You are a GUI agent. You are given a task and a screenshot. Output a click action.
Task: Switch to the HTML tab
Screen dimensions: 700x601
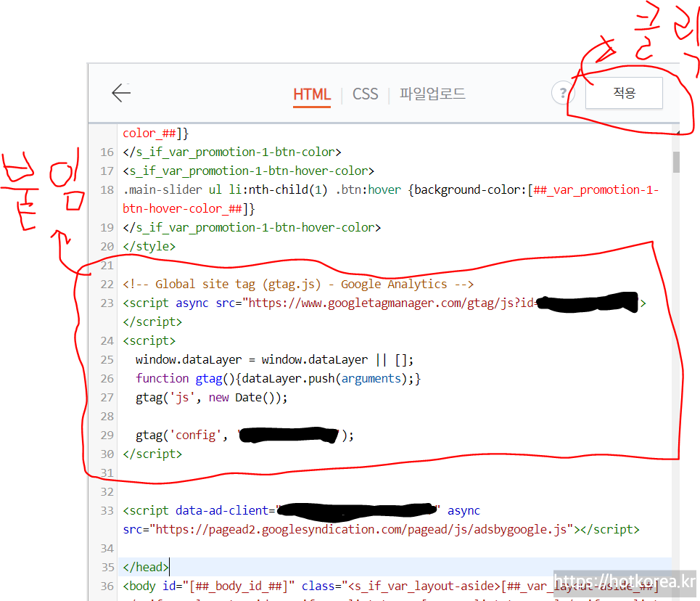pyautogui.click(x=312, y=95)
